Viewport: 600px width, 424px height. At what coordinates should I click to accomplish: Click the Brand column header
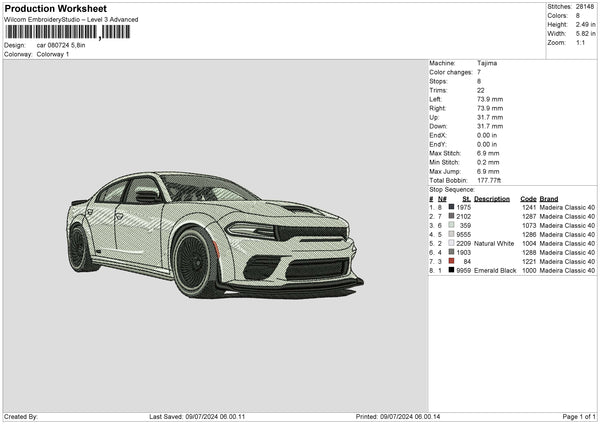coord(549,198)
